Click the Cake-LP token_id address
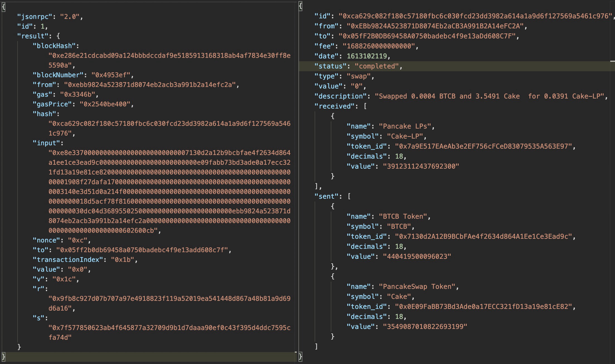Image resolution: width=615 pixels, height=364 pixels. [x=483, y=146]
